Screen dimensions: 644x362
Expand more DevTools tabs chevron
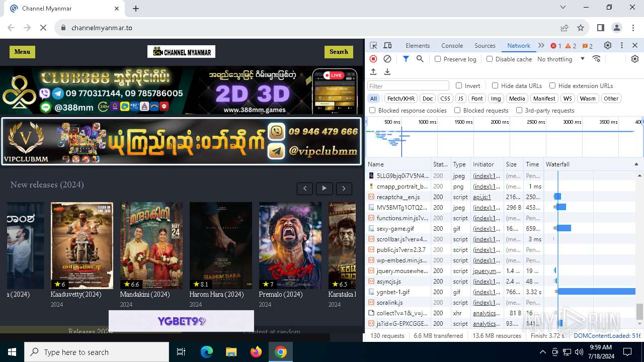tap(541, 45)
